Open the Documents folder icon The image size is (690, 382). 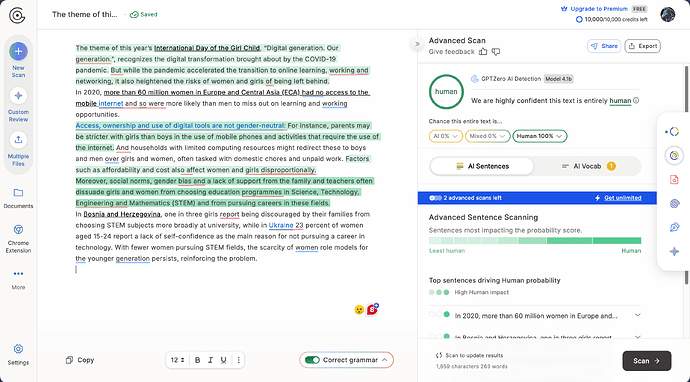pyautogui.click(x=18, y=193)
